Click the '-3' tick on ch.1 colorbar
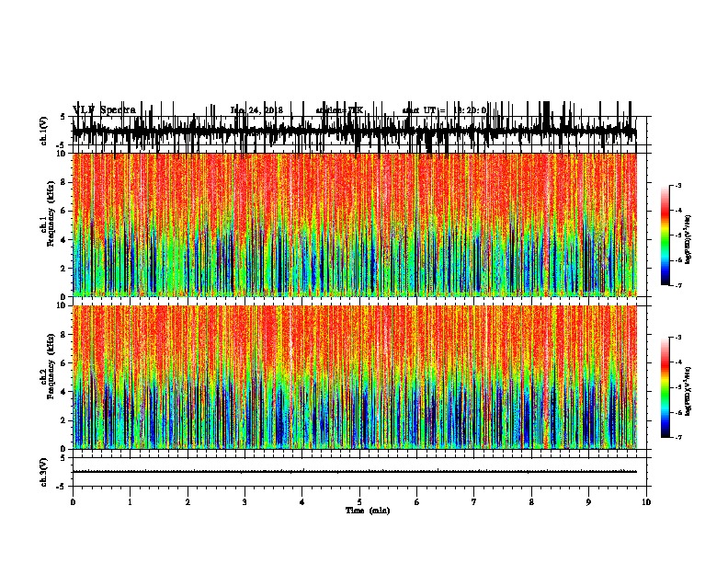The image size is (728, 563). [678, 186]
